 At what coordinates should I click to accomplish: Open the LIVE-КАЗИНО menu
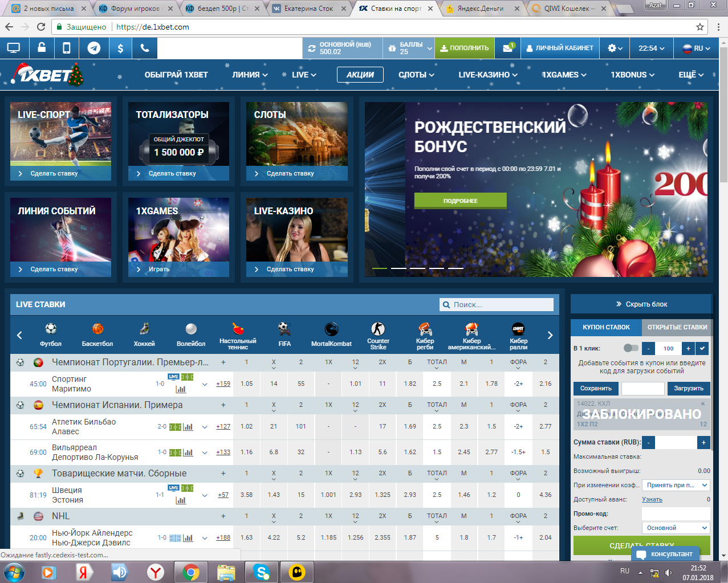click(488, 75)
